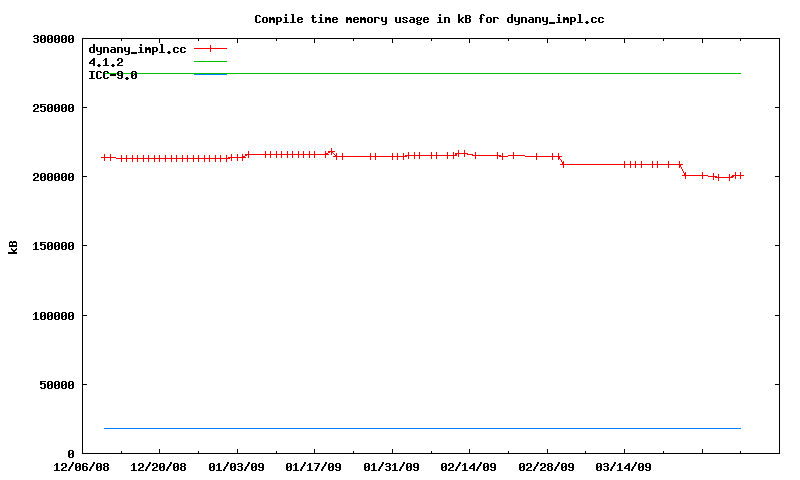Click the red line sample beside dynany_impl.cc legend
Image resolution: width=800 pixels, height=480 pixels.
coord(210,48)
